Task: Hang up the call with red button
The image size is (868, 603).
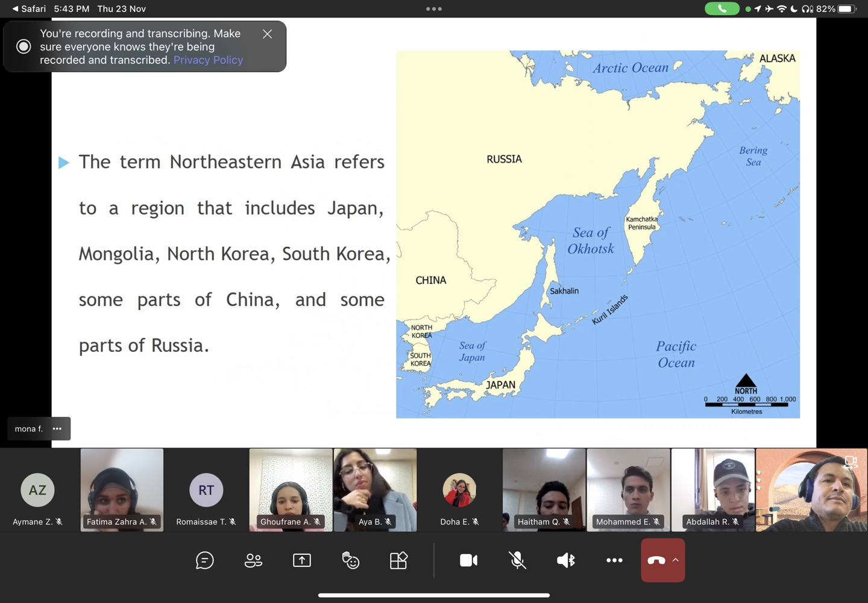Action: (656, 560)
